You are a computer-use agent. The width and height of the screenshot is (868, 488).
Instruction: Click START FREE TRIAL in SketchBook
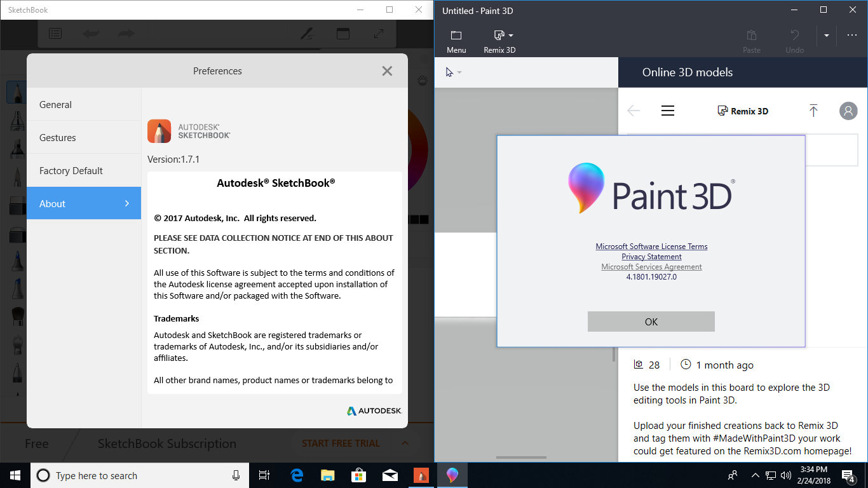pos(341,444)
